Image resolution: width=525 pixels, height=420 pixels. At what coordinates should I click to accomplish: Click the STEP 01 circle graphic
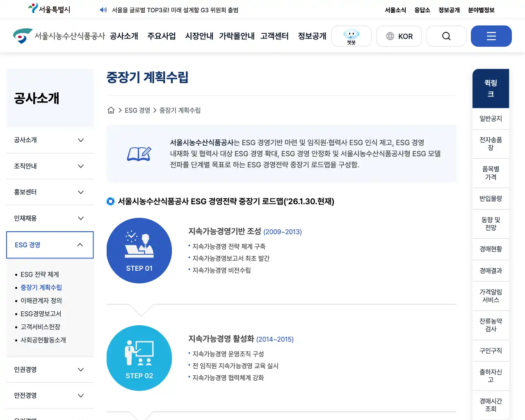139,251
